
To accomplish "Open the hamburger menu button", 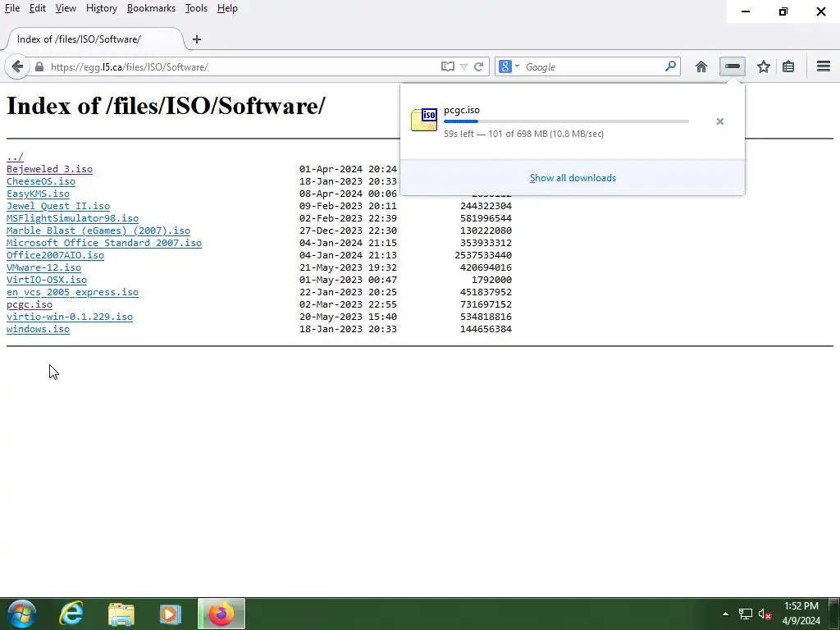I will (x=824, y=66).
